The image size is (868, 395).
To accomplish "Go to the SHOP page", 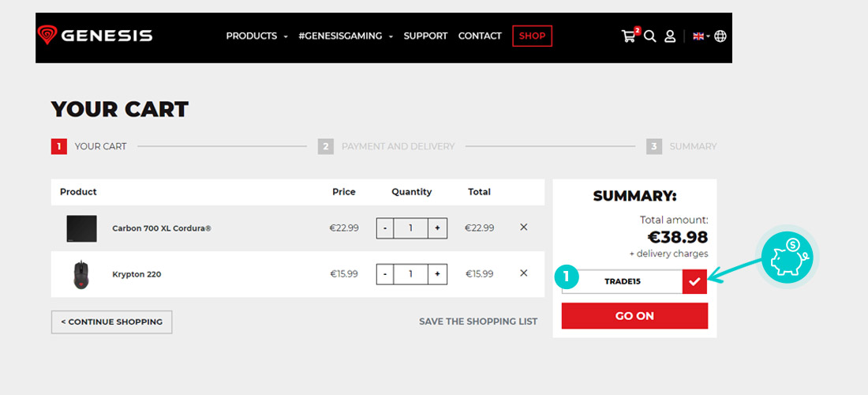I will click(x=532, y=36).
